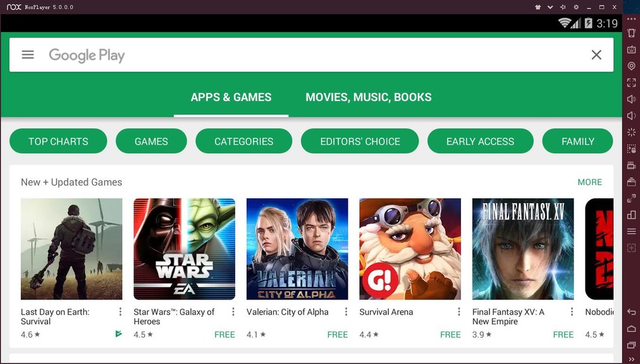640x364 pixels.
Task: Open Nox settings gear in title bar
Action: click(x=576, y=7)
